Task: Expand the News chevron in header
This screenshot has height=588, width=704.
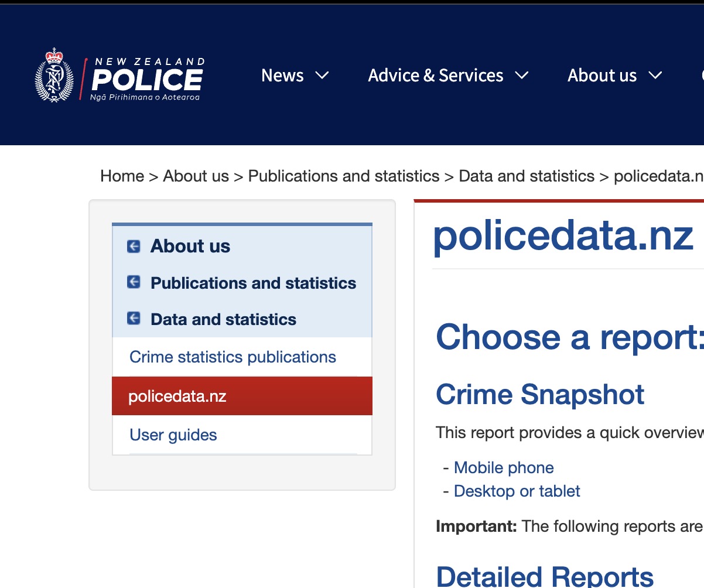Action: point(322,76)
